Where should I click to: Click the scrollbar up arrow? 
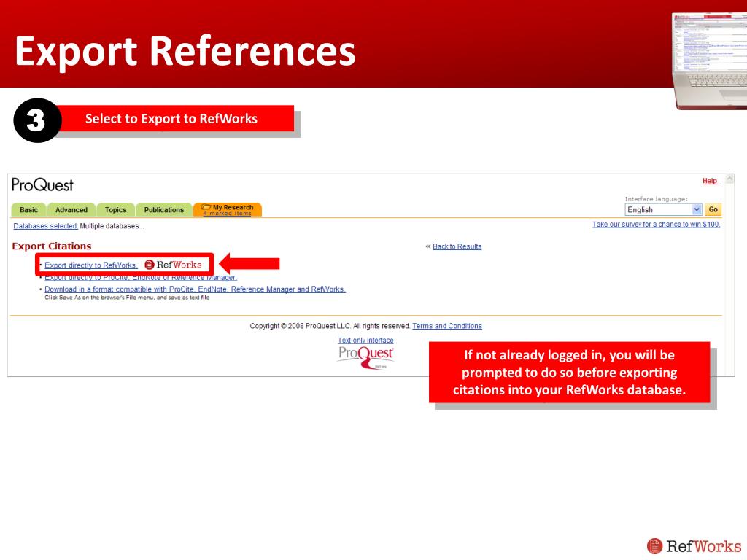(x=729, y=179)
